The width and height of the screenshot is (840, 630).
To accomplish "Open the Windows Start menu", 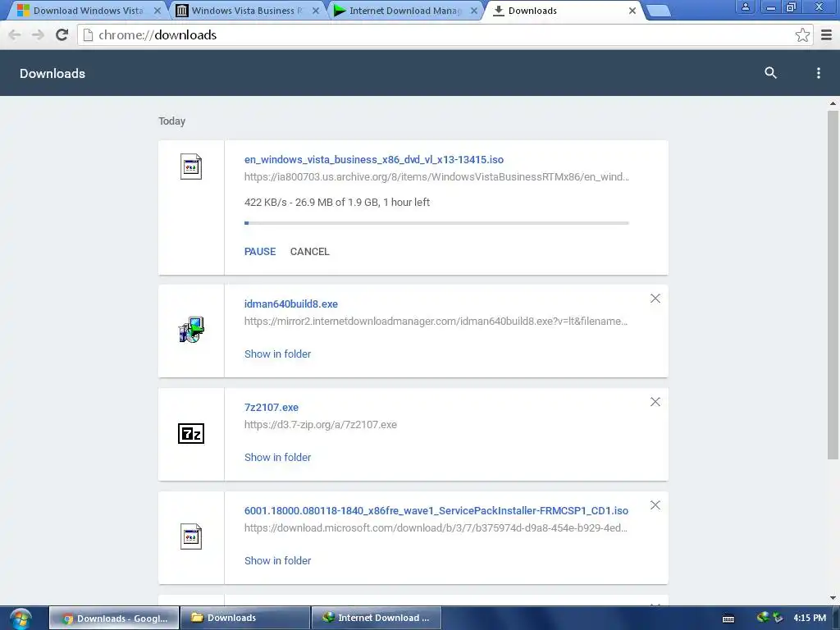I will [x=21, y=619].
